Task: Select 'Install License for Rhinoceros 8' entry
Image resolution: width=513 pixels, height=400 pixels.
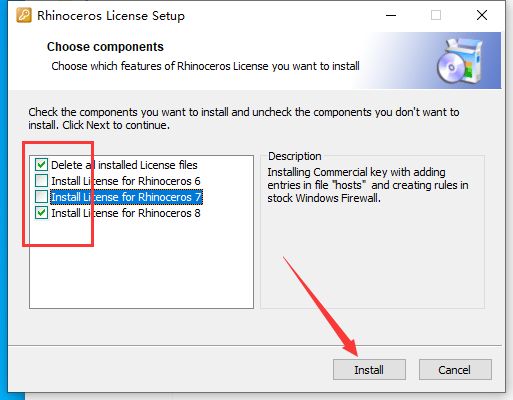Action: pos(126,213)
